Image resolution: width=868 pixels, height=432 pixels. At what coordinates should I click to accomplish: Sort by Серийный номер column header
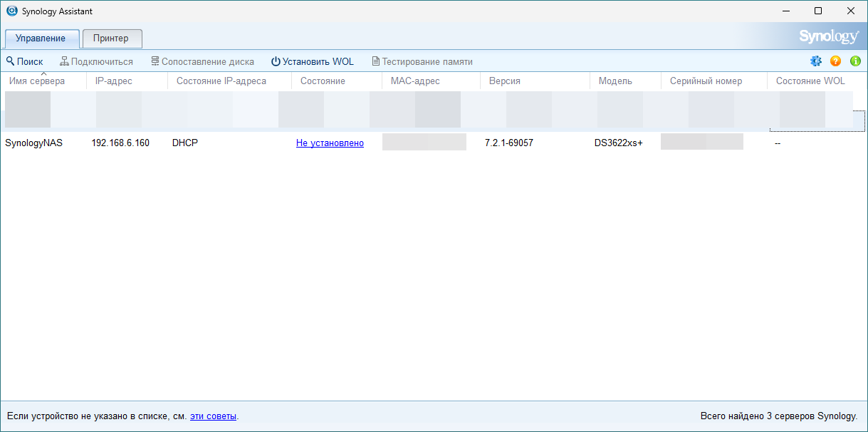714,81
